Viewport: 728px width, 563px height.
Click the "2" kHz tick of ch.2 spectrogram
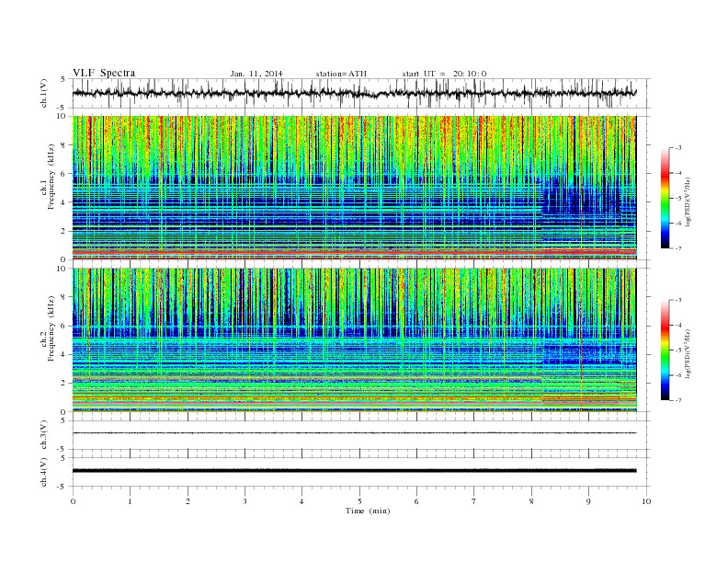(x=64, y=384)
